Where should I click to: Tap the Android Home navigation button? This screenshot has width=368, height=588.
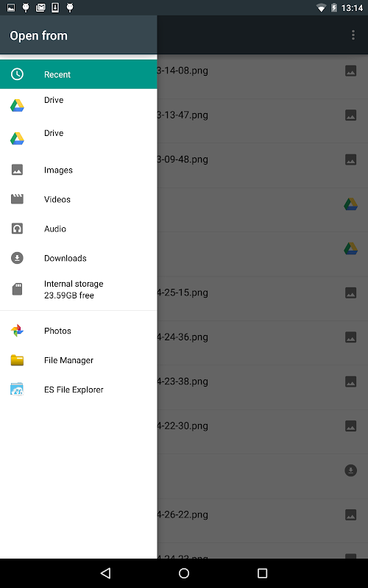pos(184,573)
